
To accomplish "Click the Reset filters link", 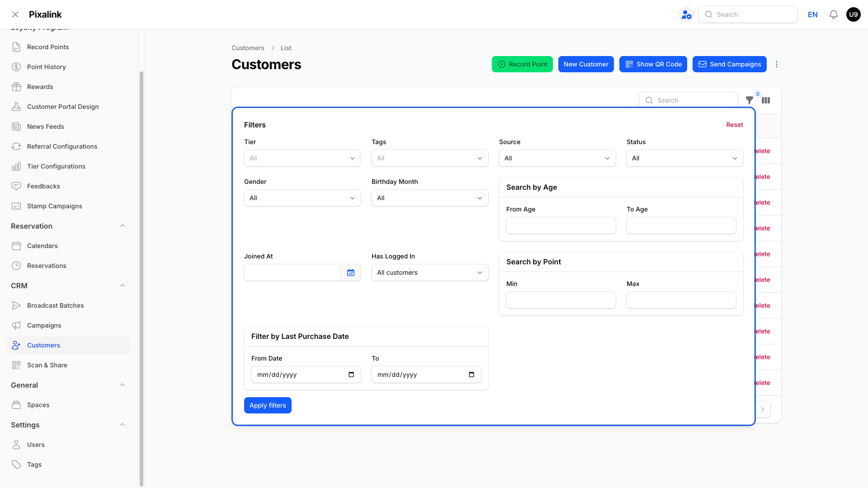I will (735, 125).
